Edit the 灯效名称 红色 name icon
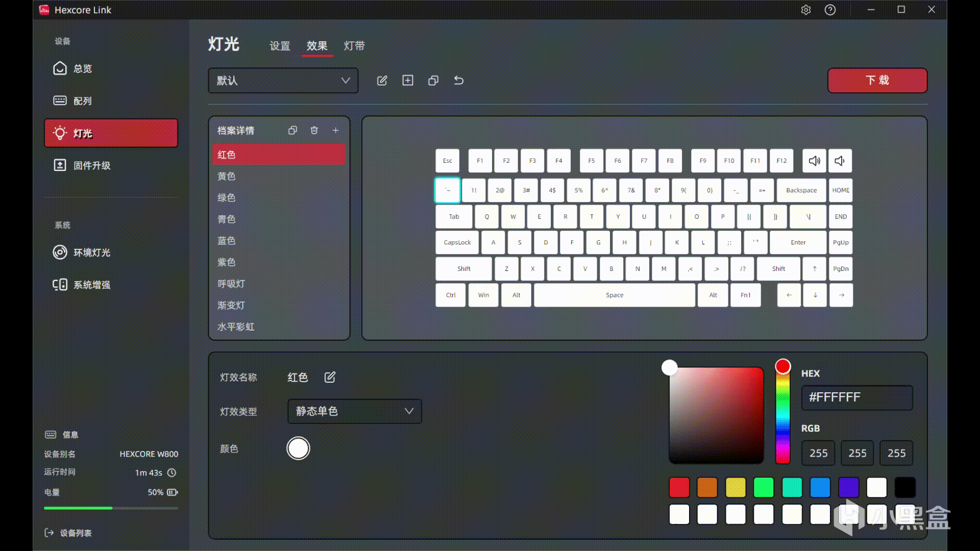The width and height of the screenshot is (980, 551). [330, 377]
